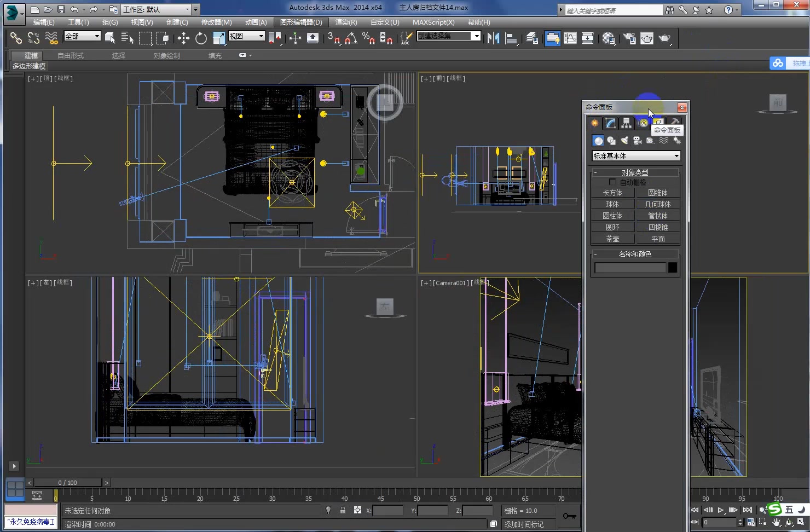
Task: Enable the 自动栅格 checkbox
Action: click(612, 182)
